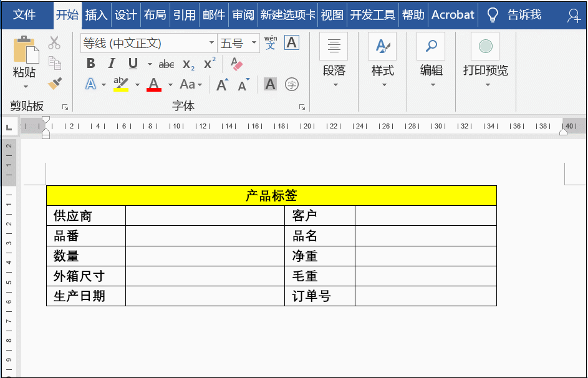Screen dimensions: 588x378
Task: Click the Print Preview (打印预览) button
Action: 486,61
